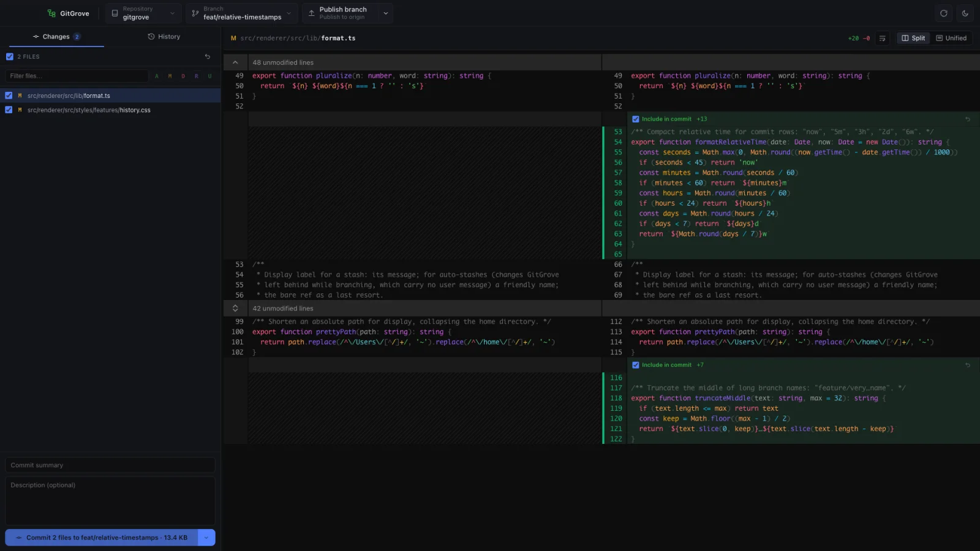Select the src/renderer/src/lib/format.ts file row

(110, 96)
